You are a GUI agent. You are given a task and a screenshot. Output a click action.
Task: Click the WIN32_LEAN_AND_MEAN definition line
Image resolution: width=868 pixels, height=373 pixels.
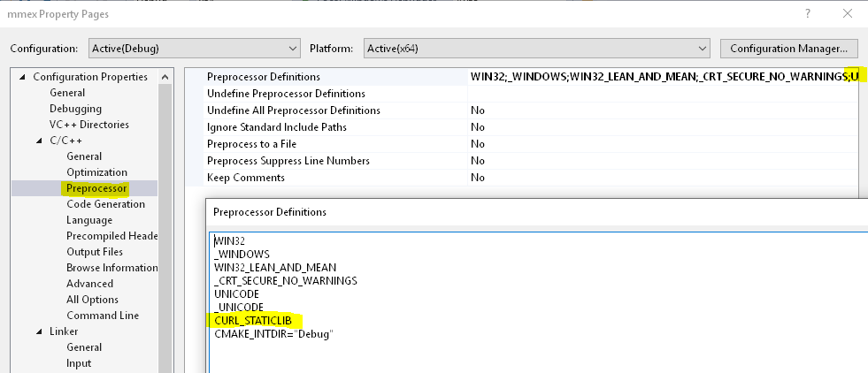(x=275, y=268)
